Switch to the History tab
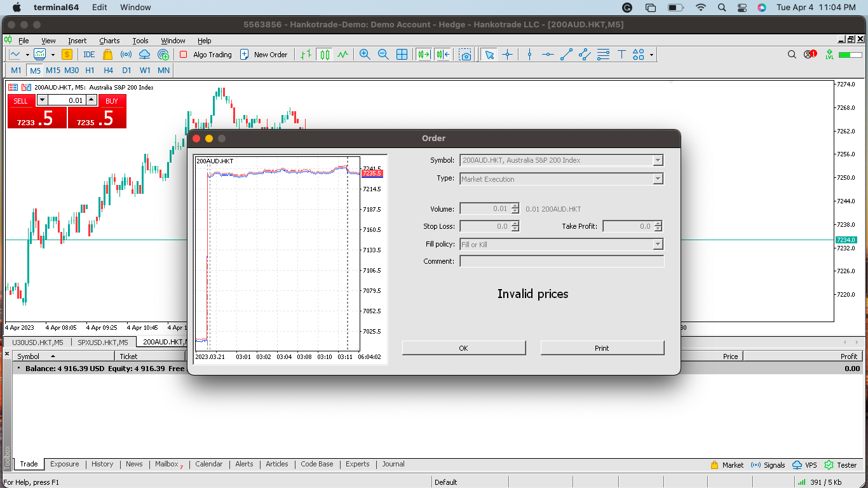Viewport: 868px width, 488px height. point(102,464)
